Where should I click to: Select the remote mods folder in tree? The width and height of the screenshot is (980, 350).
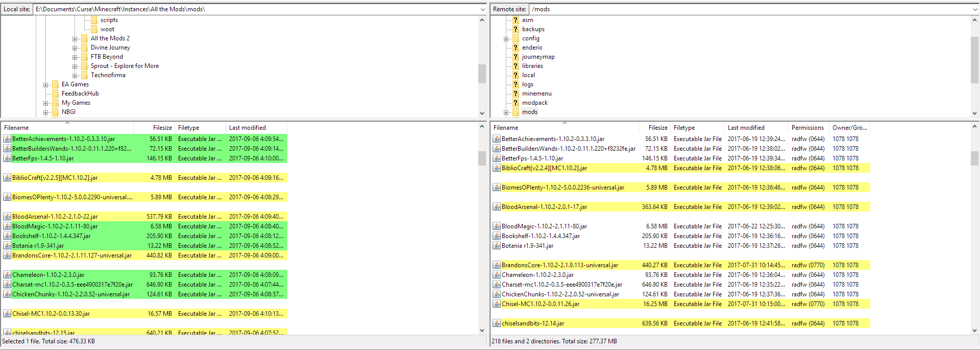(529, 112)
